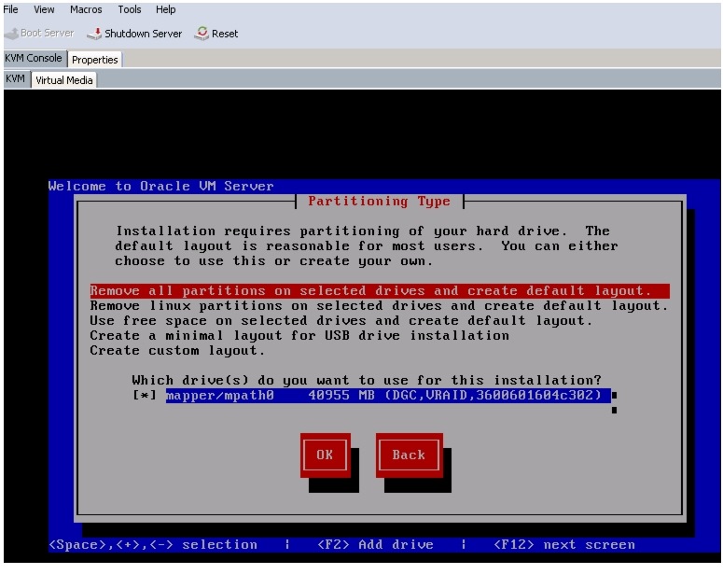Click the Reset label

click(x=225, y=34)
